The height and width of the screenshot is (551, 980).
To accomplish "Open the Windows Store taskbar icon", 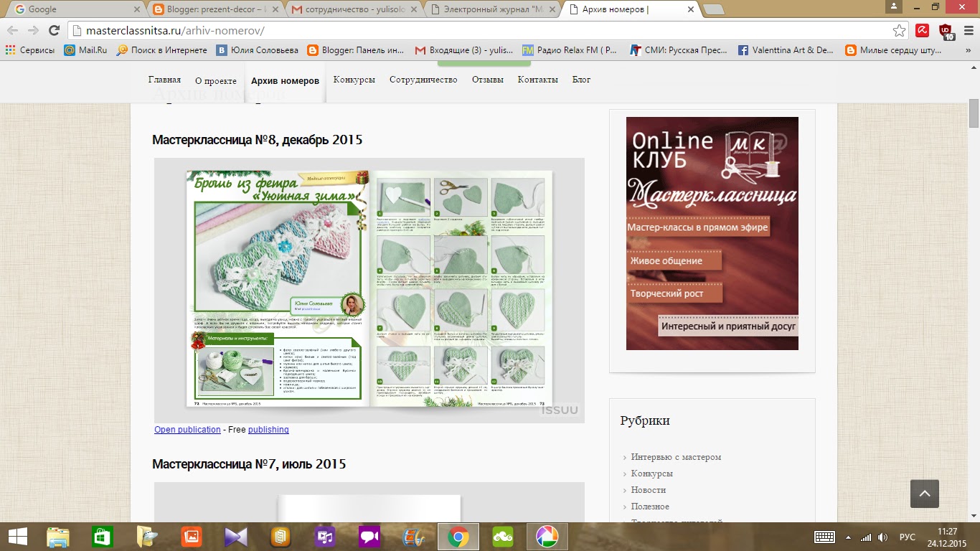I will (103, 537).
